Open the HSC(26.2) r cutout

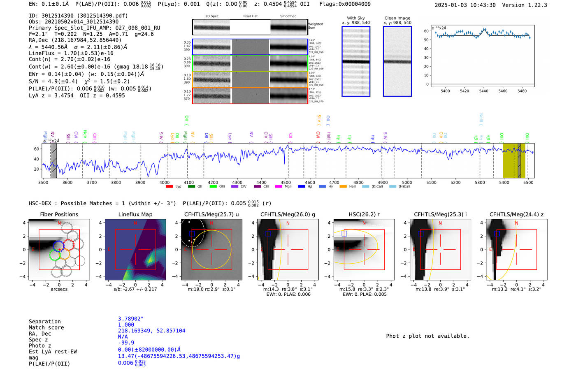pyautogui.click(x=364, y=249)
